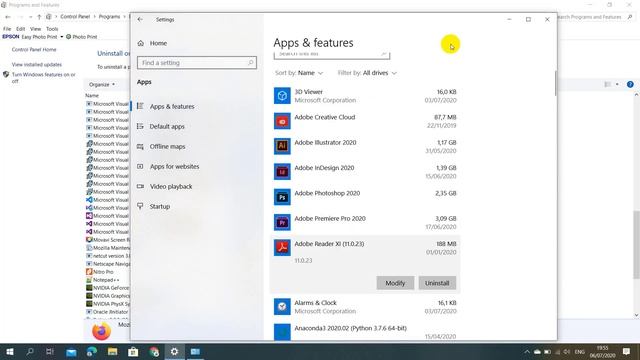640x360 pixels.
Task: Click the search this list field
Action: [x=332, y=55]
